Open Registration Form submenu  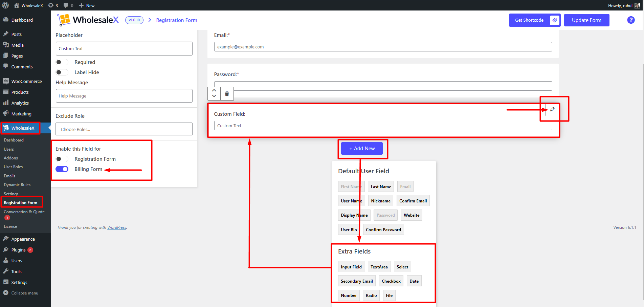(x=21, y=202)
